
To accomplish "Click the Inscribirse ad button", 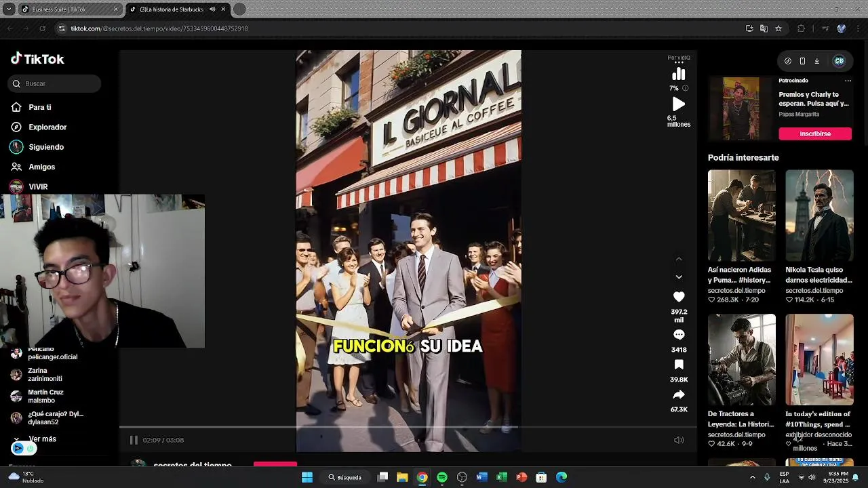I will point(815,134).
